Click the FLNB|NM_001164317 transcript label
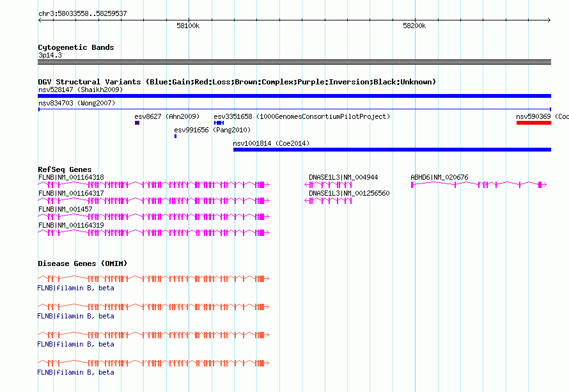The image size is (569, 392). point(71,193)
